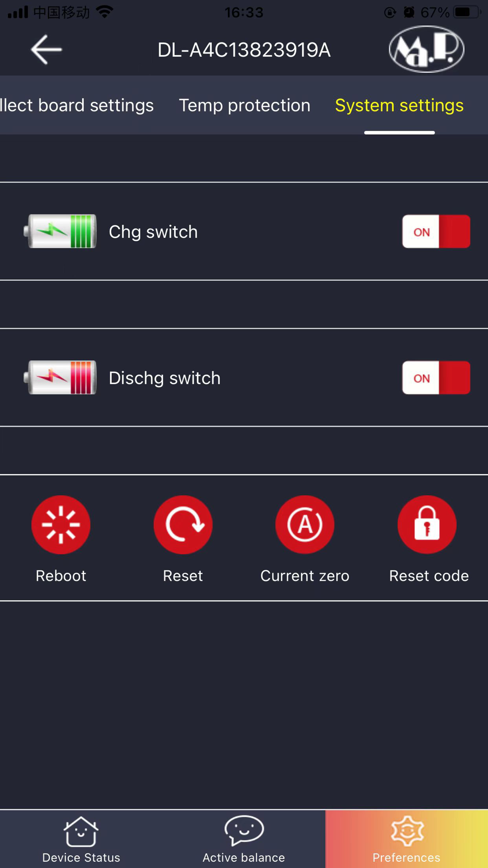Go back using the arrow icon

46,49
